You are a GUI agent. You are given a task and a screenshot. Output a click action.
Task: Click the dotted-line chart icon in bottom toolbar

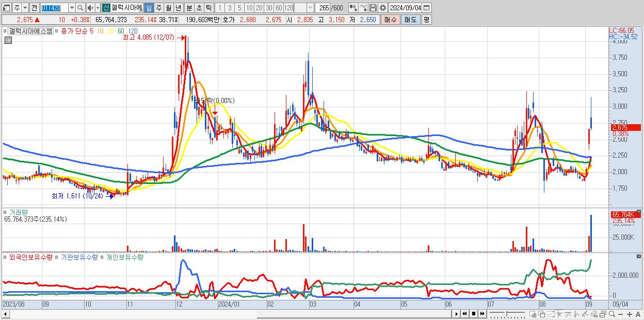(x=550, y=314)
